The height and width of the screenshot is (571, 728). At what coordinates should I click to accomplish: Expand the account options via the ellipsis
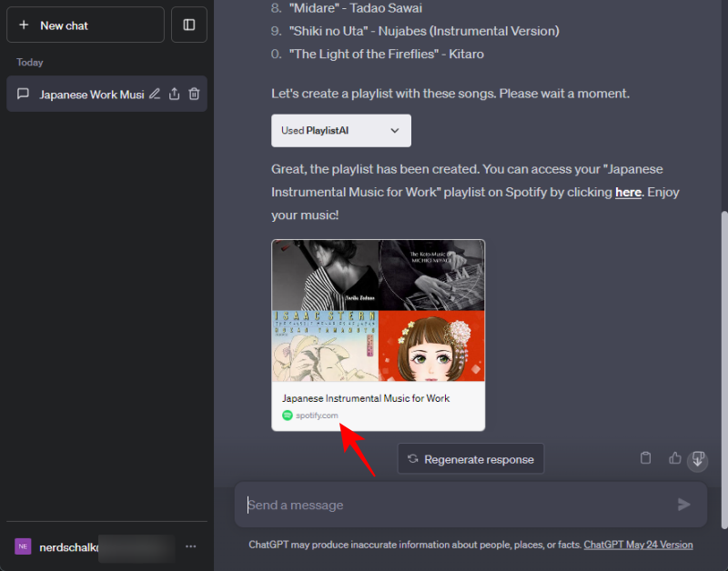pos(191,546)
